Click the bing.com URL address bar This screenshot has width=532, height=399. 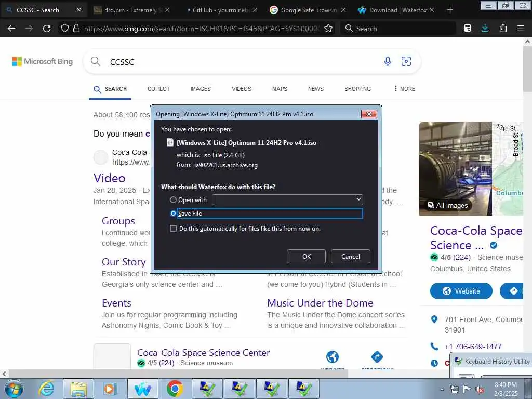click(x=201, y=29)
